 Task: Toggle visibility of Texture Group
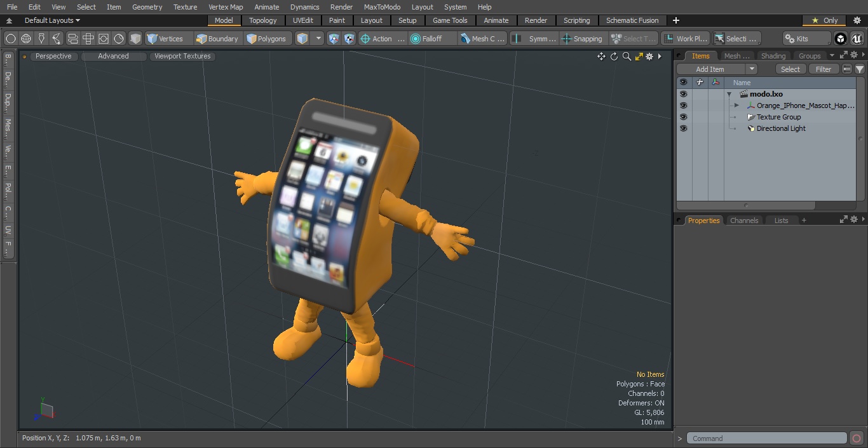pyautogui.click(x=683, y=117)
